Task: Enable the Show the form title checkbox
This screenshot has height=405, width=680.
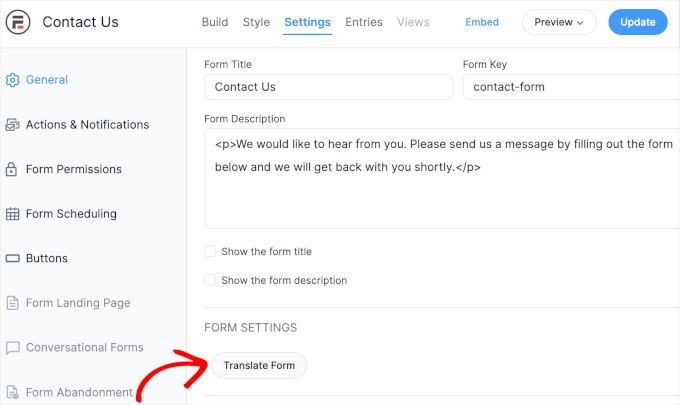Action: coord(210,252)
